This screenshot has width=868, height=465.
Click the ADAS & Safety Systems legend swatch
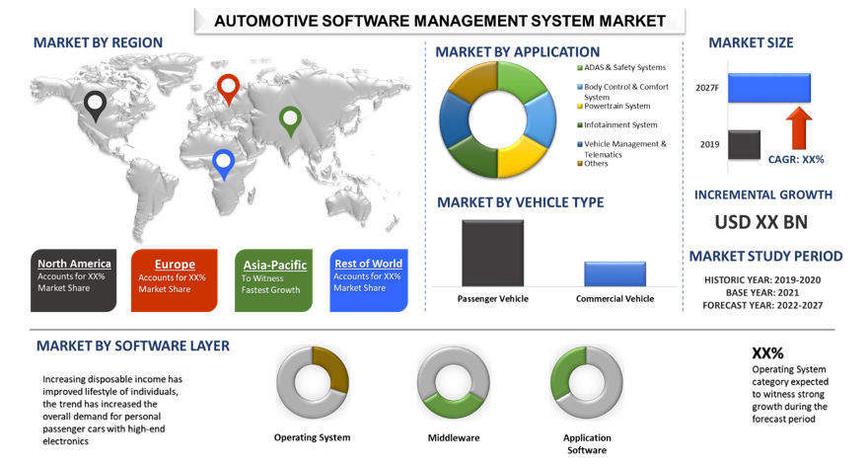(579, 68)
